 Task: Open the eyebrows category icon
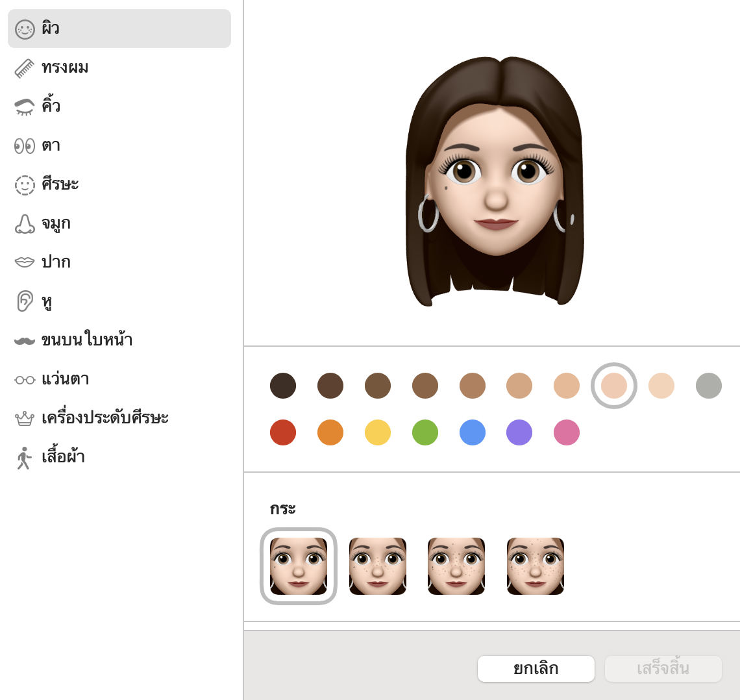(25, 106)
